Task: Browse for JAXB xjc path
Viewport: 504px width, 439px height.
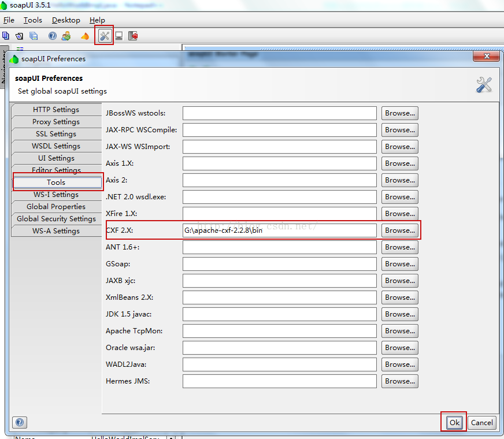Action: 400,281
